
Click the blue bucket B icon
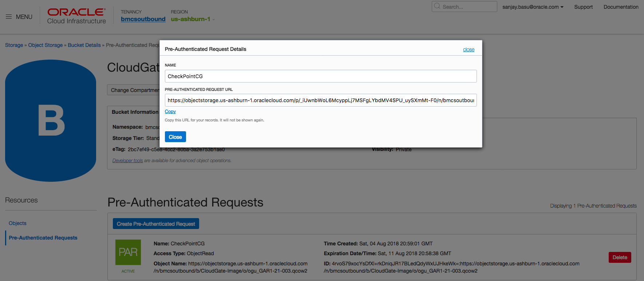(x=51, y=121)
